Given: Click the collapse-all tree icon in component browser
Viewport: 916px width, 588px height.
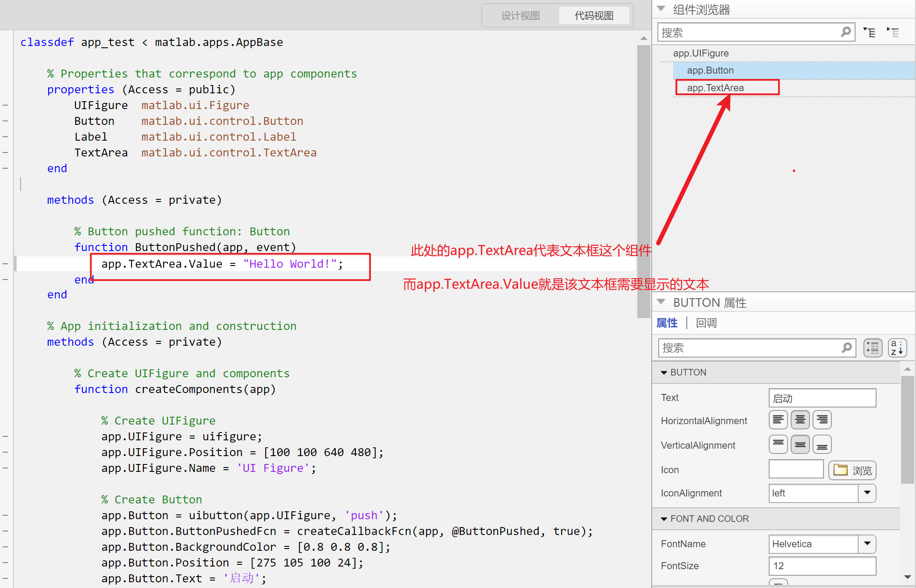Looking at the screenshot, I should (x=893, y=32).
